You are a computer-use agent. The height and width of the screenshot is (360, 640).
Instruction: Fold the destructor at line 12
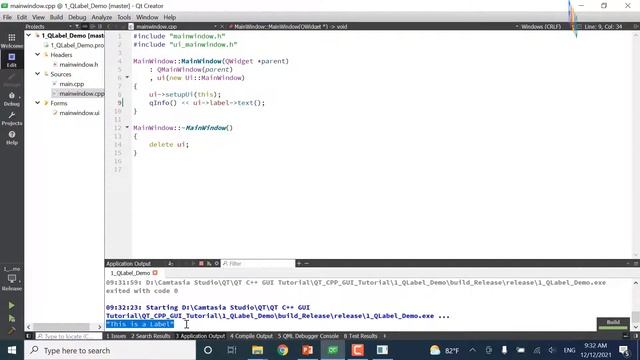[127, 127]
